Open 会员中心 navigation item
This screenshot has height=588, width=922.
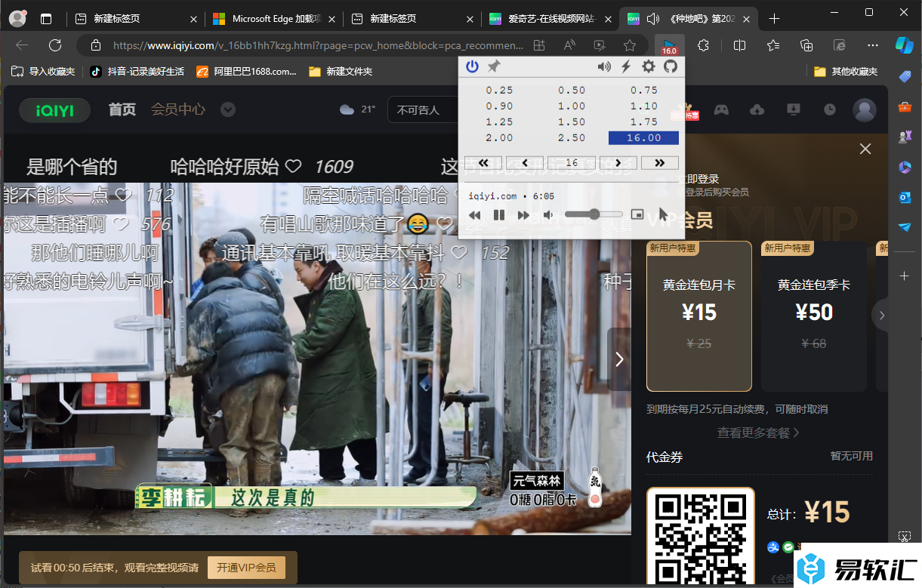pyautogui.click(x=178, y=109)
